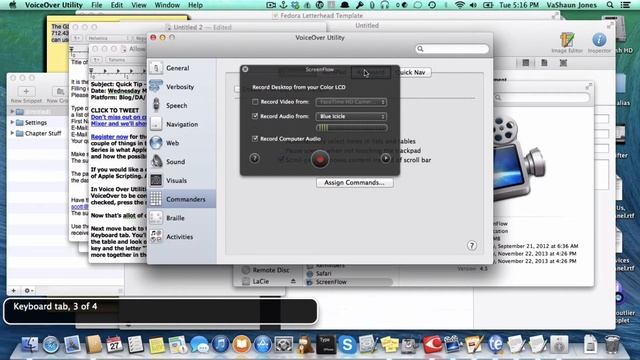This screenshot has height=360, width=640.
Task: Enable Record Video from checkbox
Action: pos(255,102)
